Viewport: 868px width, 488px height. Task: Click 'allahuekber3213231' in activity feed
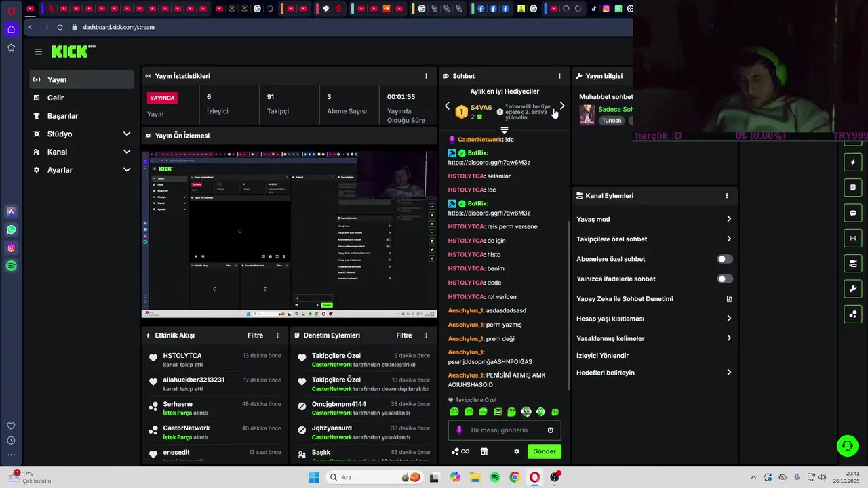[x=194, y=380]
